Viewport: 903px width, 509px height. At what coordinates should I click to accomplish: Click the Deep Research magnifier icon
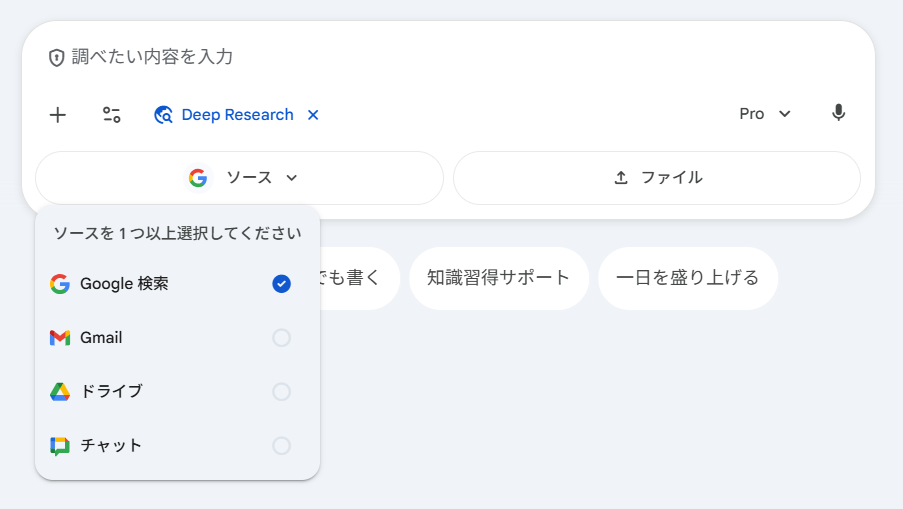coord(163,115)
